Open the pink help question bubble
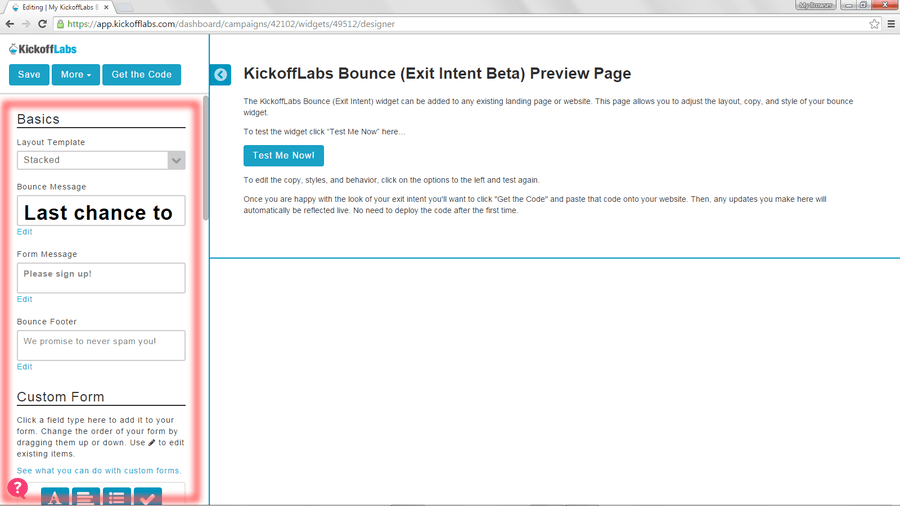Image resolution: width=900 pixels, height=506 pixels. point(17,488)
